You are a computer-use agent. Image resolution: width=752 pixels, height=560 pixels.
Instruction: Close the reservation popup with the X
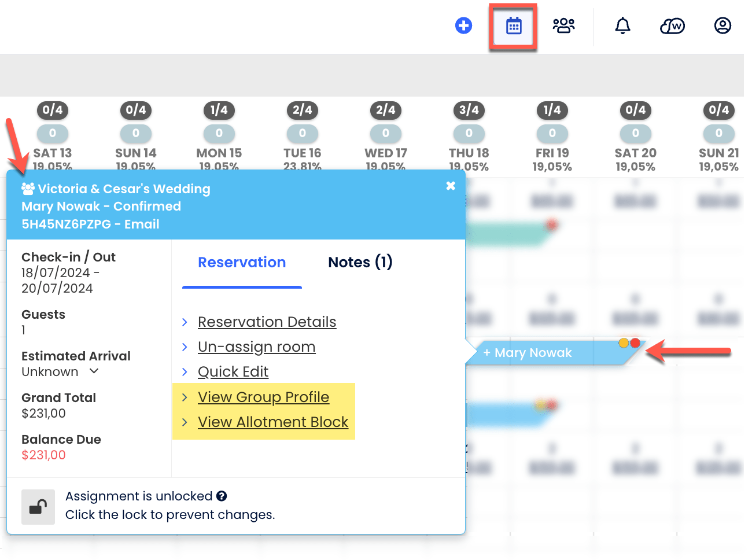(x=451, y=186)
